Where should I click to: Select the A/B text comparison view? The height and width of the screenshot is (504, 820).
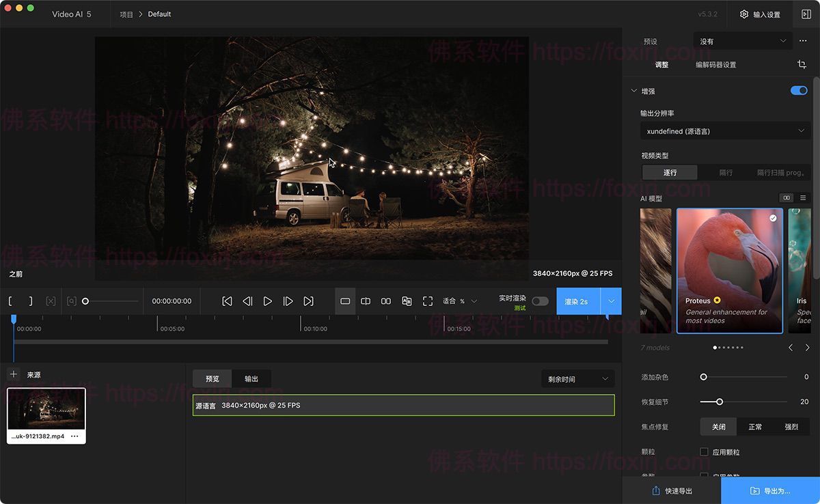[407, 300]
